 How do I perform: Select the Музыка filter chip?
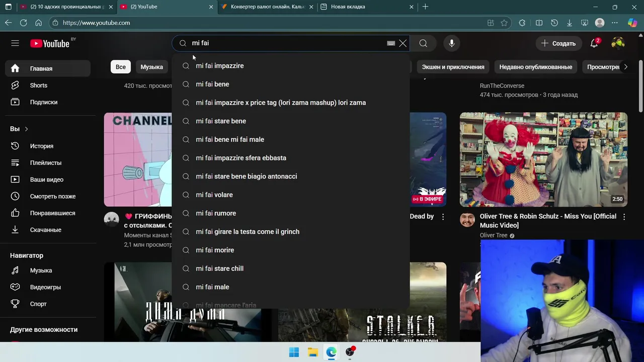[x=151, y=67]
